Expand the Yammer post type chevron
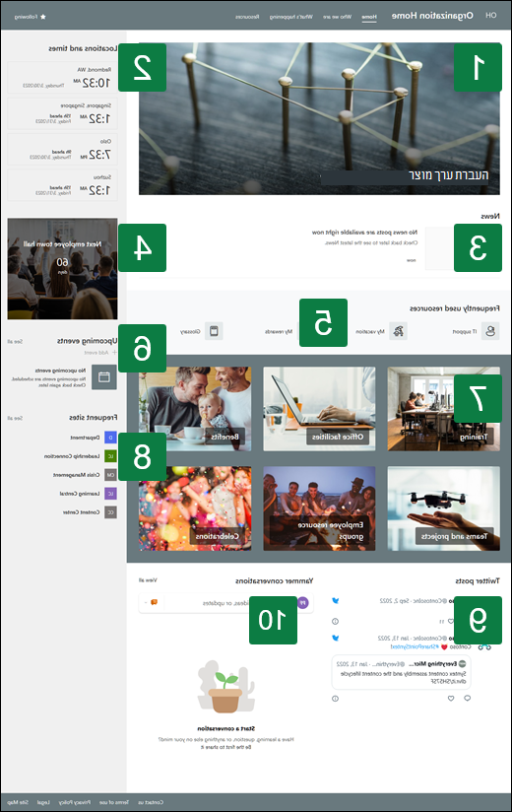 pos(146,602)
